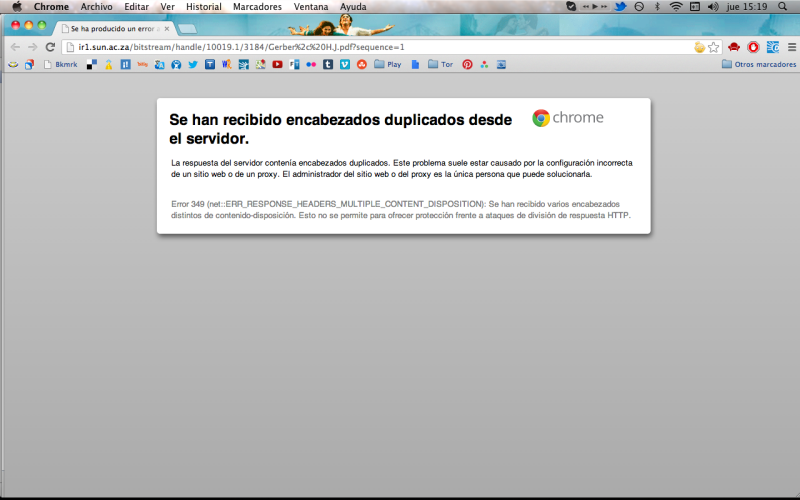800x500 pixels.
Task: Click the Wi-Fi icon in menu bar
Action: tap(676, 6)
